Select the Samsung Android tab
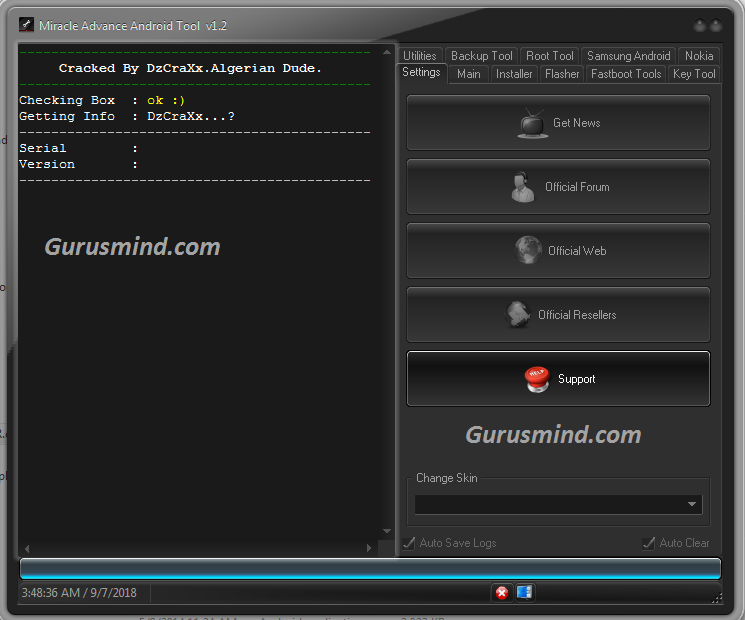Image resolution: width=745 pixels, height=620 pixels. click(x=628, y=56)
